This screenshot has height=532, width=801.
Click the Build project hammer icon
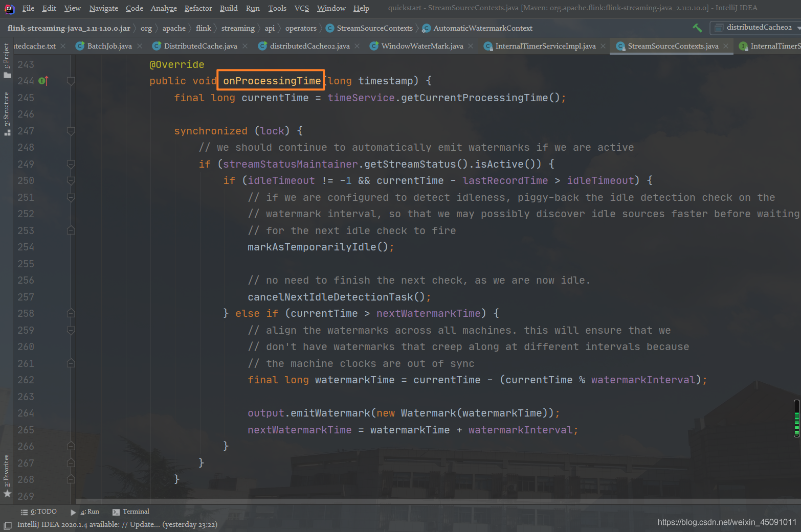697,28
